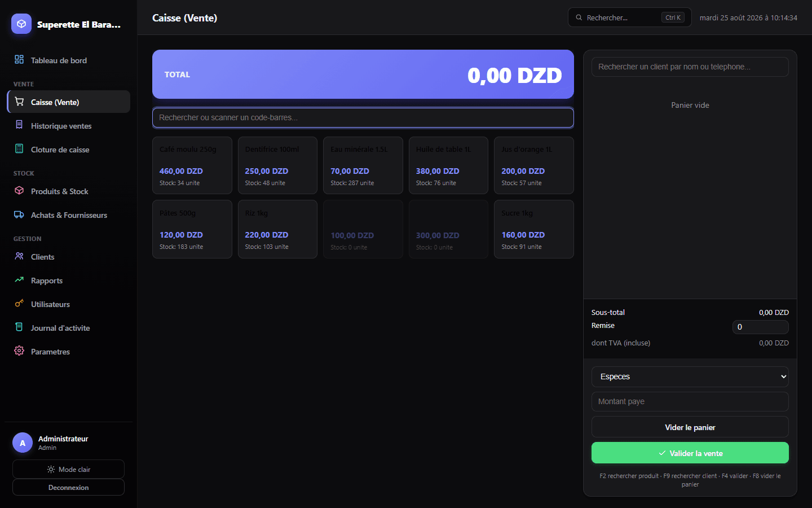This screenshot has width=812, height=508.
Task: Click the Rapports trend chart icon
Action: click(x=19, y=279)
